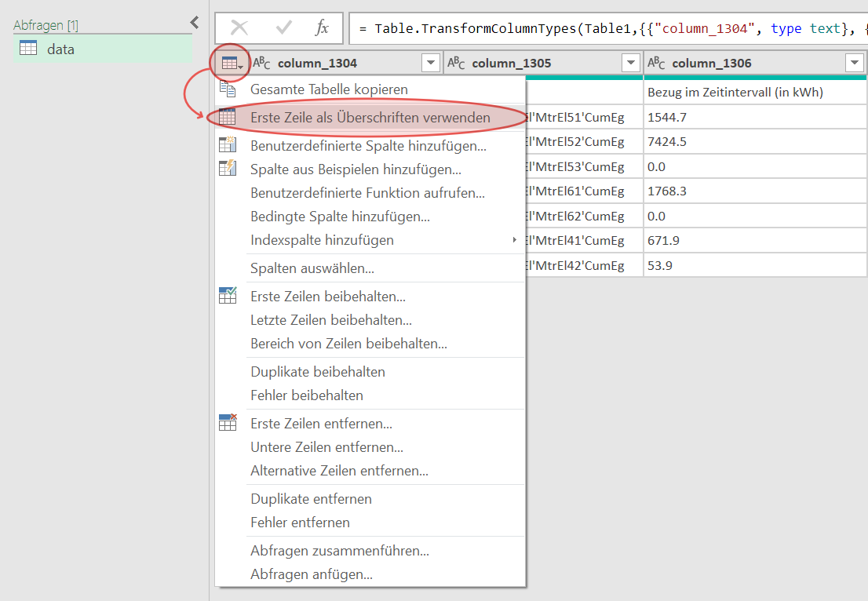
Task: Click the fx function icon
Action: point(322,27)
